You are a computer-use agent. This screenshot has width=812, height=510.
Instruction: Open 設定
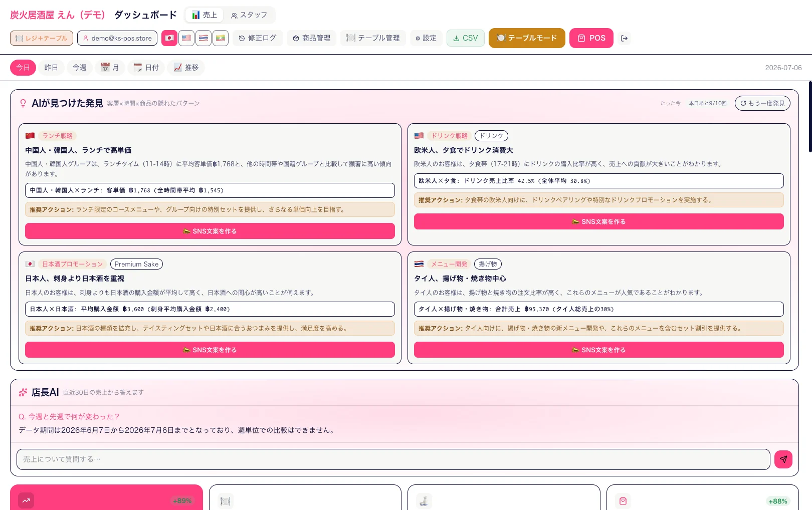(x=426, y=38)
